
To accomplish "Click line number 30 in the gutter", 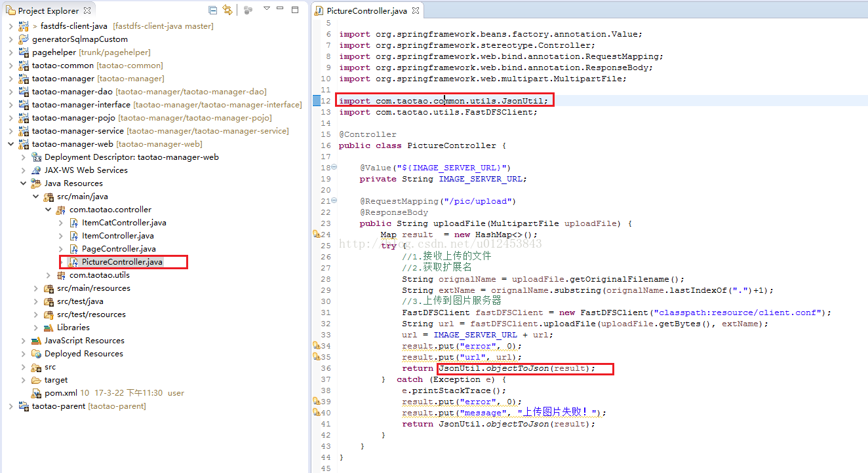I will [327, 301].
